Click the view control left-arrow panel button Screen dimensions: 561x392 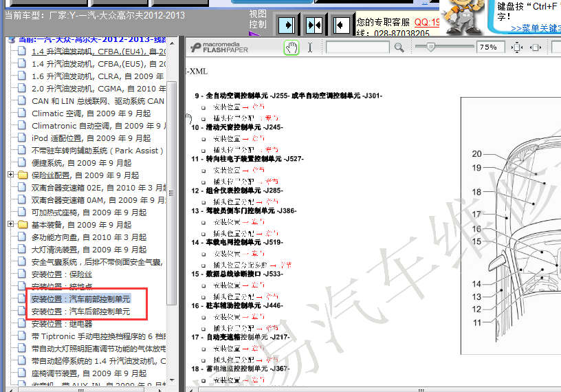[341, 25]
